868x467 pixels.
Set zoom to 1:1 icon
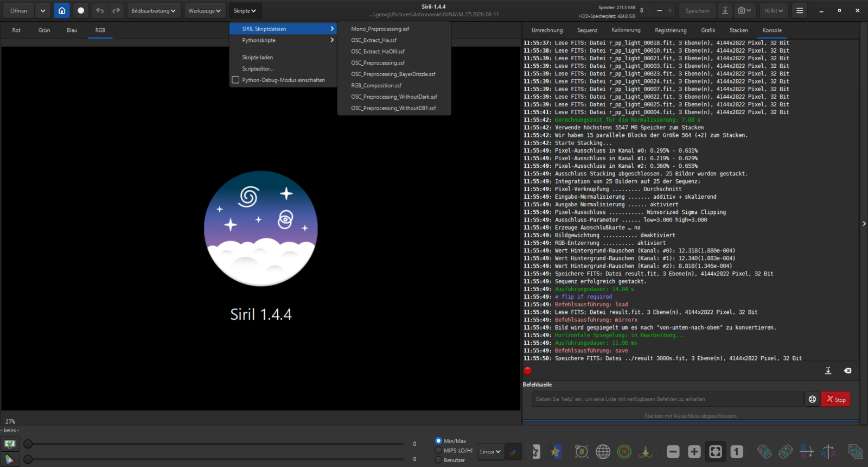(737, 452)
